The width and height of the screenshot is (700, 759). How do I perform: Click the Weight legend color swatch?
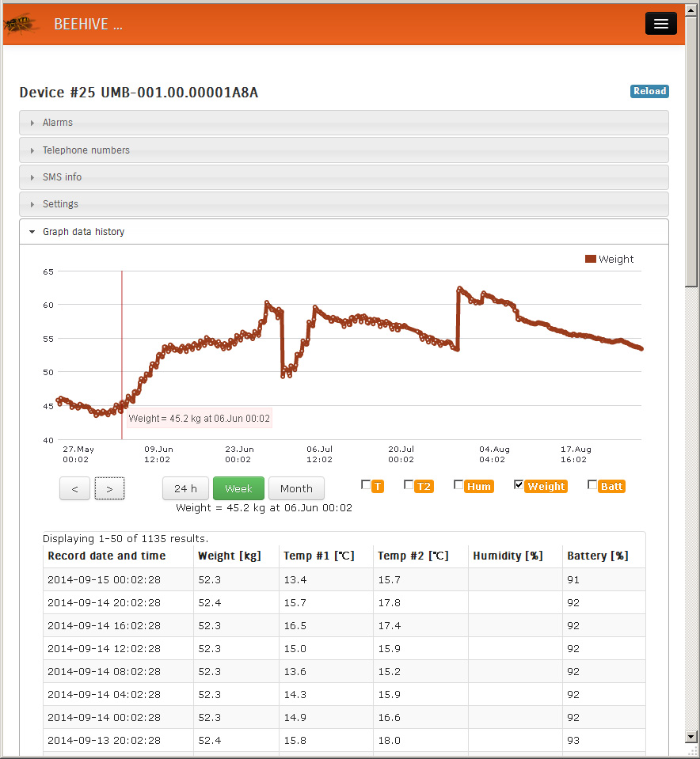tap(590, 259)
